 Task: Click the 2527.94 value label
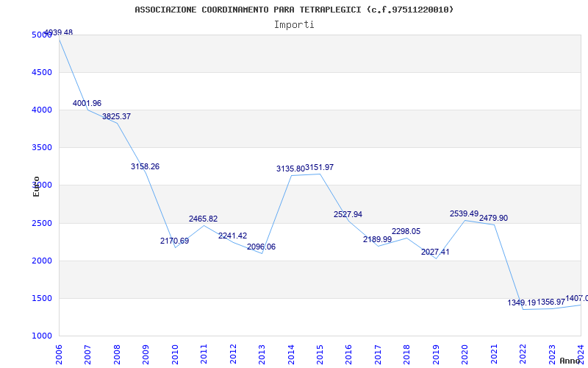click(x=348, y=214)
